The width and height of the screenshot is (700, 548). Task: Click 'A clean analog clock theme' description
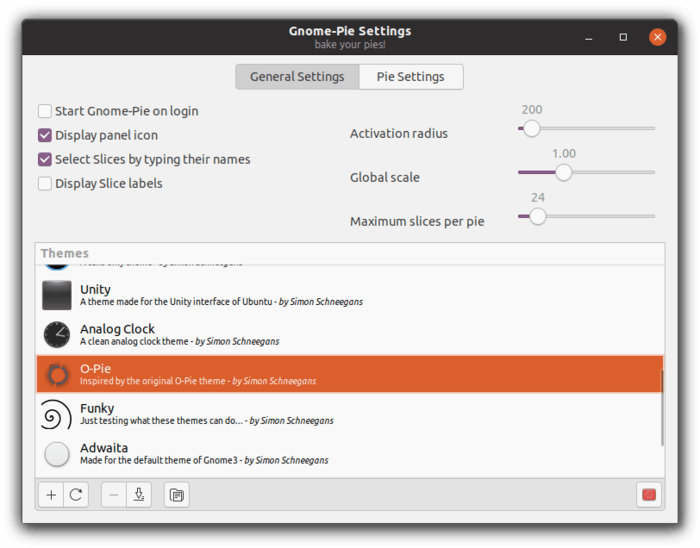[x=134, y=341]
